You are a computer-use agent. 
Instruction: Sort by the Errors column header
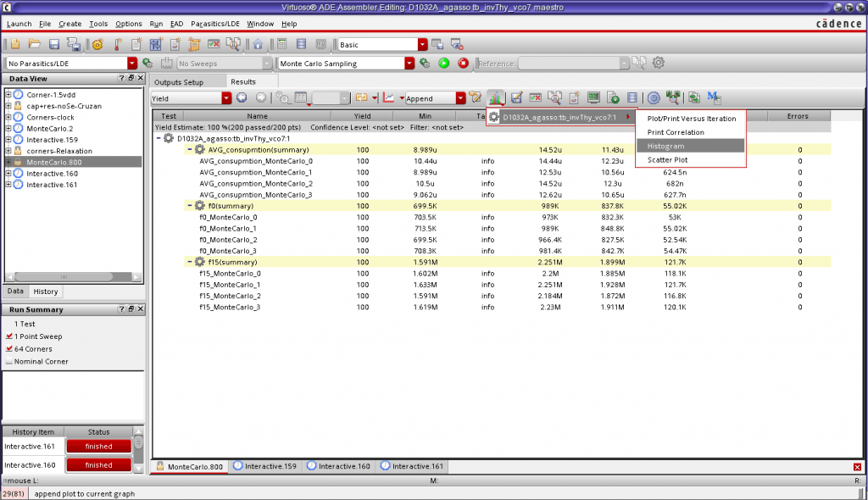(x=798, y=116)
